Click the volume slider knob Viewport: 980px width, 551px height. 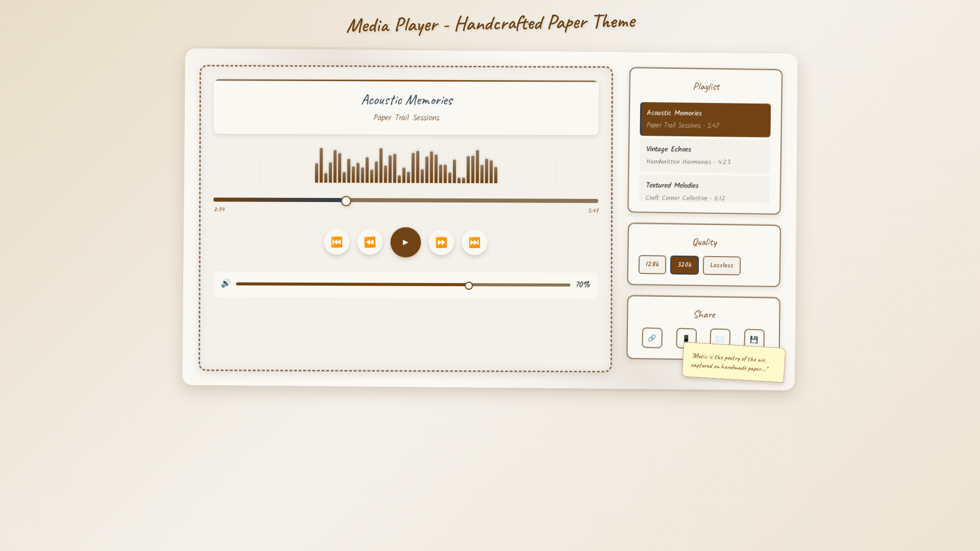point(469,286)
